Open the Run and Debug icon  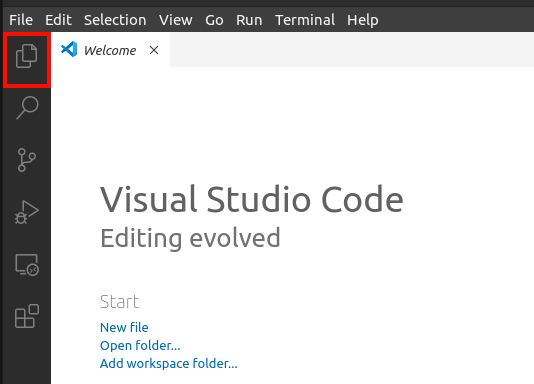pyautogui.click(x=27, y=212)
